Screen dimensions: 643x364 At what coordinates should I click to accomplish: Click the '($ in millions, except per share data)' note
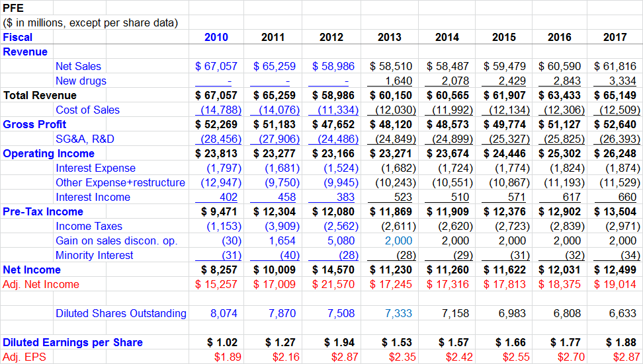(90, 22)
